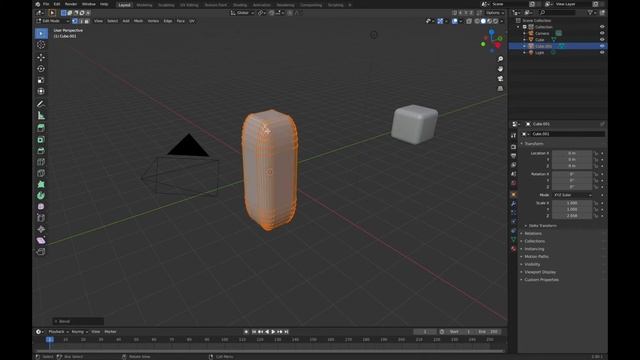Select the Extrude Region tool
This screenshot has height=360, width=640.
(x=41, y=128)
